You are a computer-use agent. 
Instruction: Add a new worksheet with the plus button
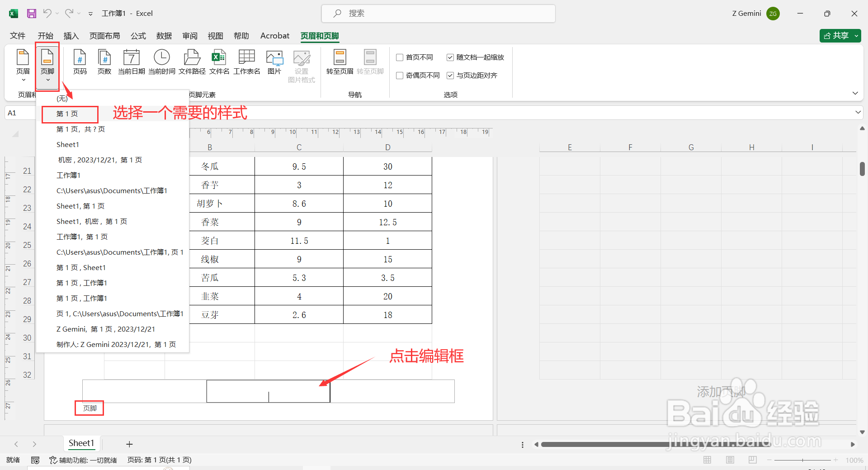pyautogui.click(x=129, y=444)
